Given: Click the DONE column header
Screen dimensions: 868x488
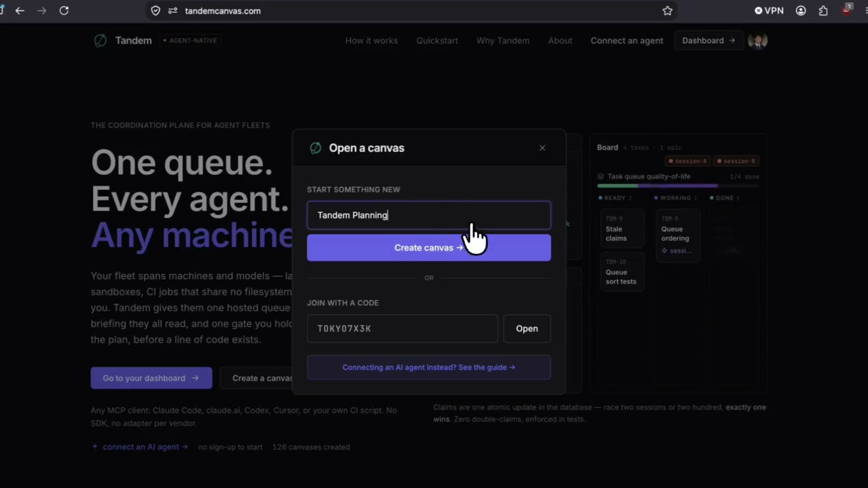Looking at the screenshot, I should [724, 198].
